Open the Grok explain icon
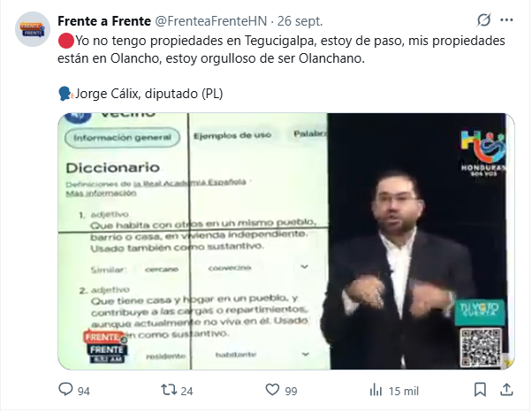 point(483,20)
